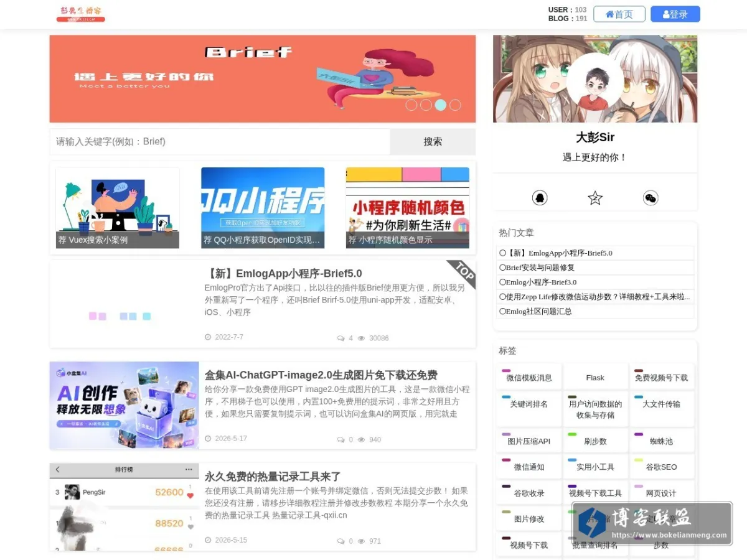Image resolution: width=747 pixels, height=560 pixels.
Task: Click clock icon beside date 2022-7-7
Action: coord(208,337)
